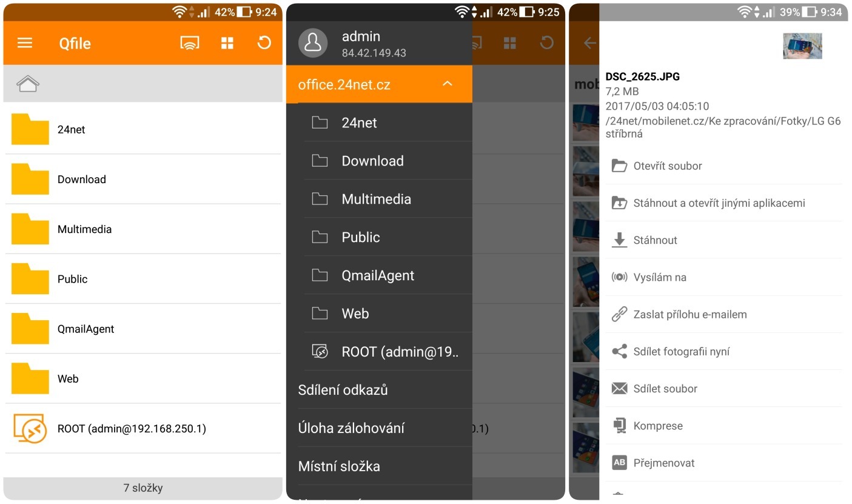Screen dimensions: 852x504
Task: Tap Stáhnout to download the file
Action: pyautogui.click(x=655, y=240)
